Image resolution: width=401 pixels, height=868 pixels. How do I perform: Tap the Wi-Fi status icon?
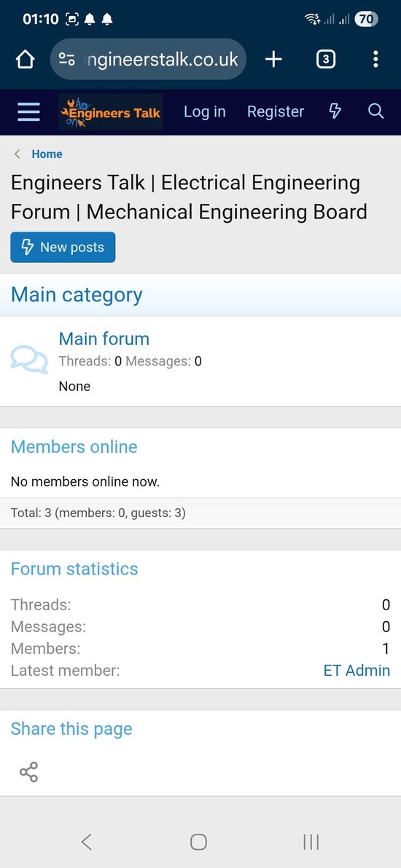(x=312, y=20)
